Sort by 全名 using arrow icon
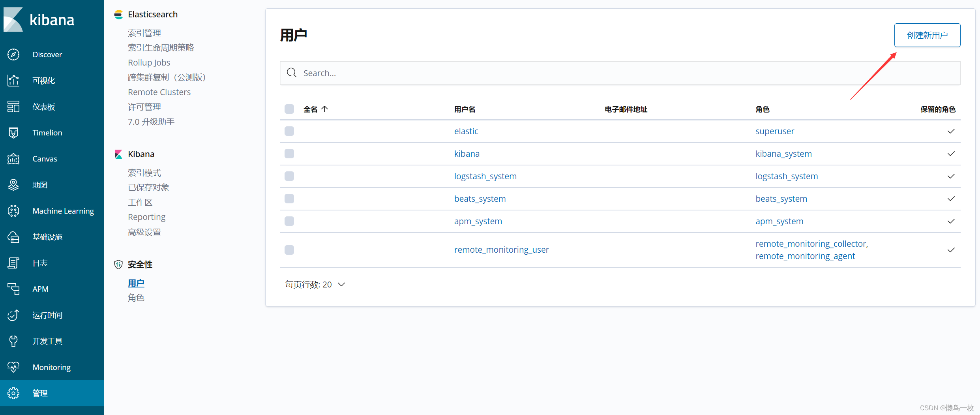 point(325,109)
